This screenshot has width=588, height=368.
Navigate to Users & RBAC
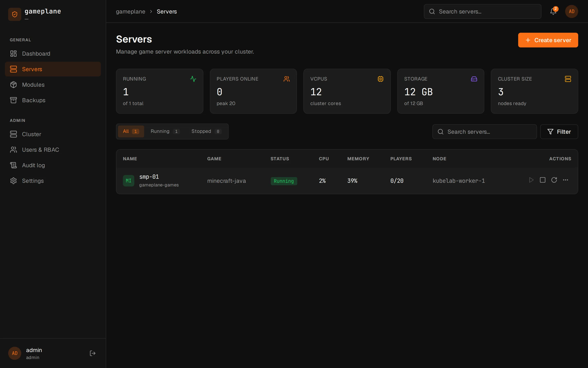[x=53, y=150]
